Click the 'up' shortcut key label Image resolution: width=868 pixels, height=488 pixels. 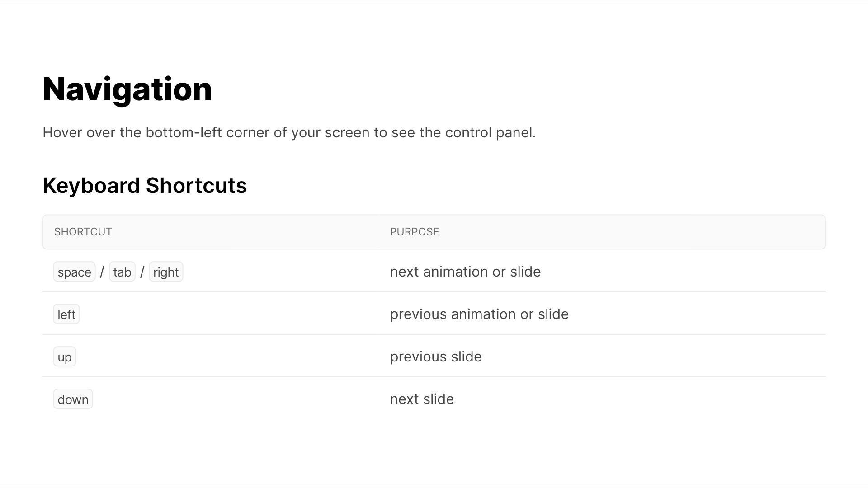click(64, 357)
